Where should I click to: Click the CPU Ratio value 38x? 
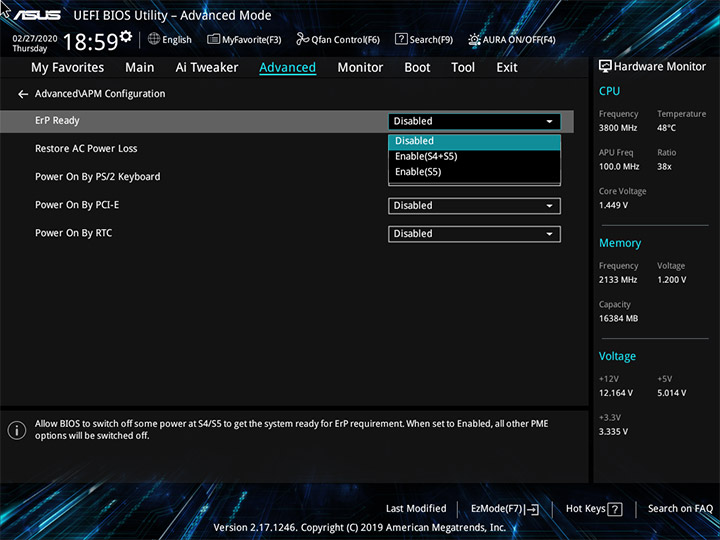click(x=664, y=167)
